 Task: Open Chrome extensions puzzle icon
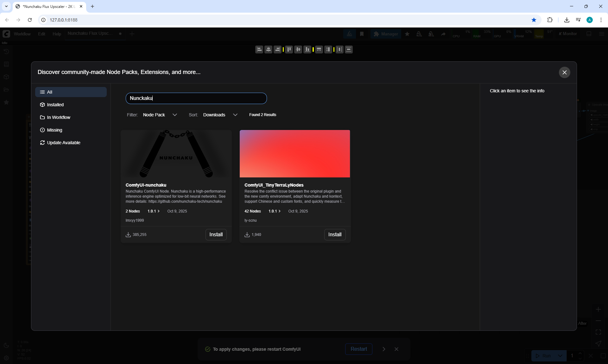click(550, 20)
